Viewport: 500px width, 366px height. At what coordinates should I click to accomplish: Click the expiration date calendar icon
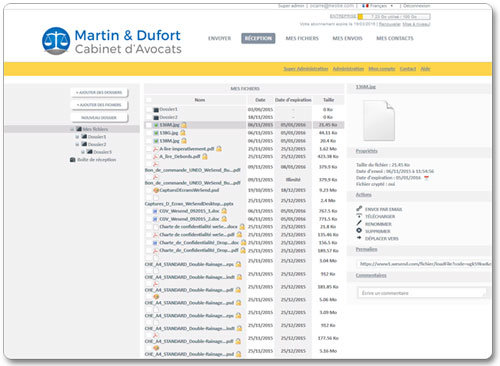coord(426,178)
